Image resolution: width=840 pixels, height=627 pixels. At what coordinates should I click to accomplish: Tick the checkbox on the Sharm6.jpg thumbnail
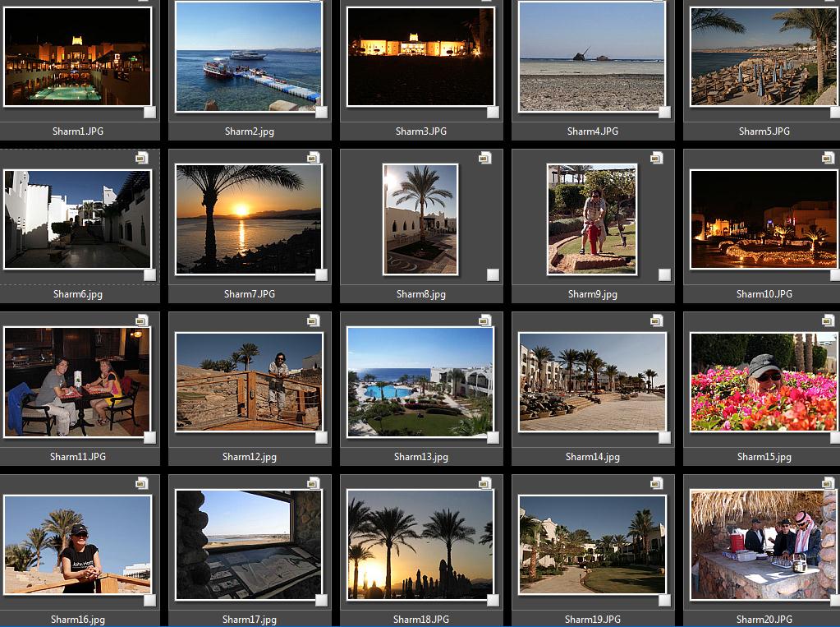click(x=150, y=275)
